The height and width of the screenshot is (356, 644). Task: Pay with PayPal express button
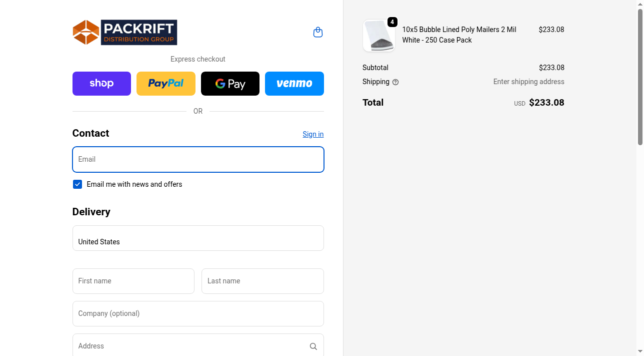[x=166, y=84]
